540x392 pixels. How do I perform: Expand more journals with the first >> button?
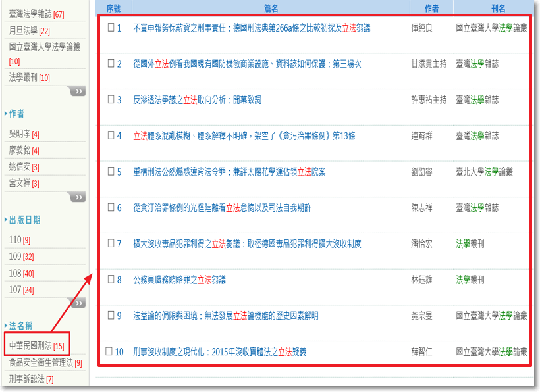pos(78,91)
